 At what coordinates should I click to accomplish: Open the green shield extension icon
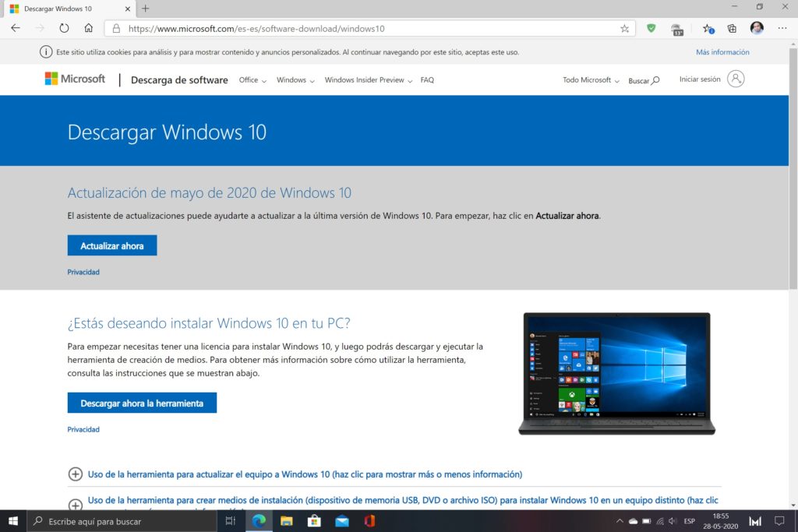[651, 28]
